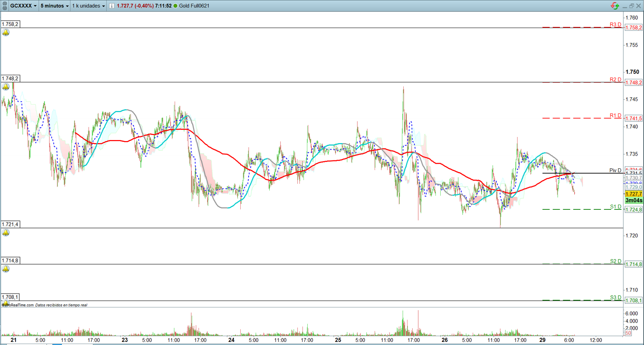Select the S1 D support pivot label
Screen dimensions: 644x345
tap(615, 207)
